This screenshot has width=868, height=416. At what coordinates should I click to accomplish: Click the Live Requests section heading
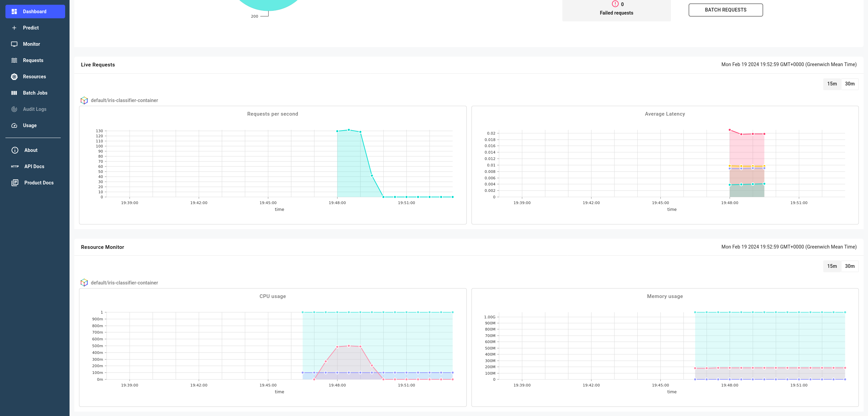[x=98, y=65]
